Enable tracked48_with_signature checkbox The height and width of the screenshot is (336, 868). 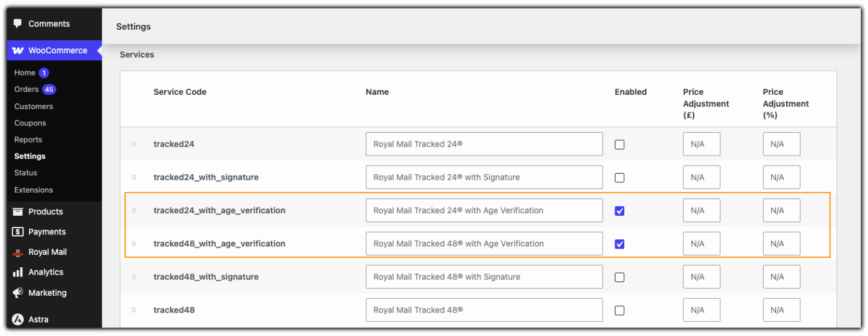[x=619, y=277]
